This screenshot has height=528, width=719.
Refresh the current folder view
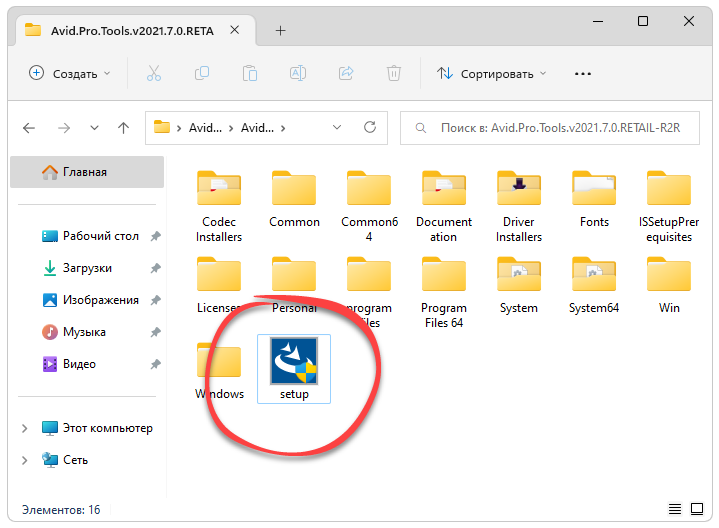pyautogui.click(x=370, y=127)
